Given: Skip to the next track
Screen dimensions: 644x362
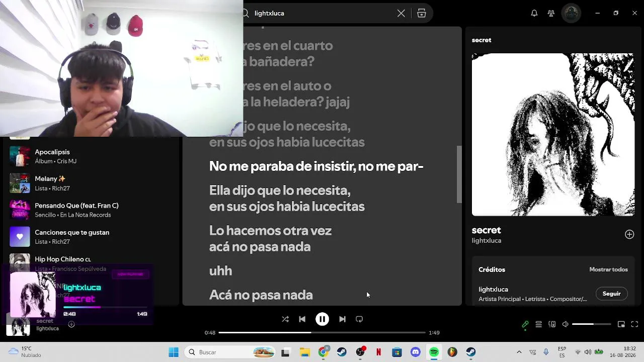Looking at the screenshot, I should click(x=342, y=319).
